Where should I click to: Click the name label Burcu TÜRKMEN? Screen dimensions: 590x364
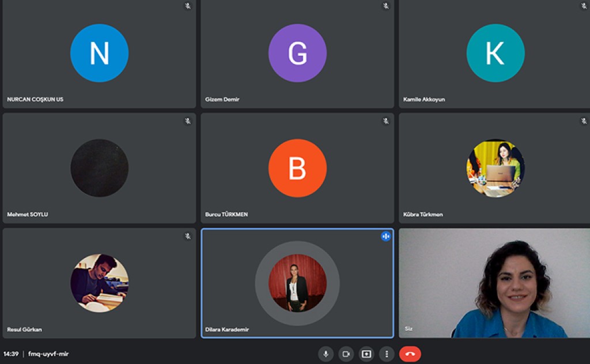226,214
